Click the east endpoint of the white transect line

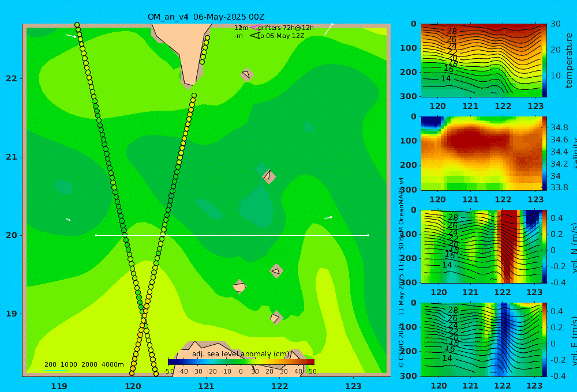368,235
